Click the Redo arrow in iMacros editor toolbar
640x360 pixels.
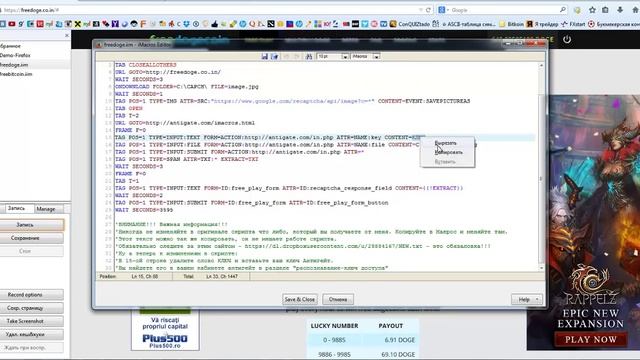(x=297, y=56)
